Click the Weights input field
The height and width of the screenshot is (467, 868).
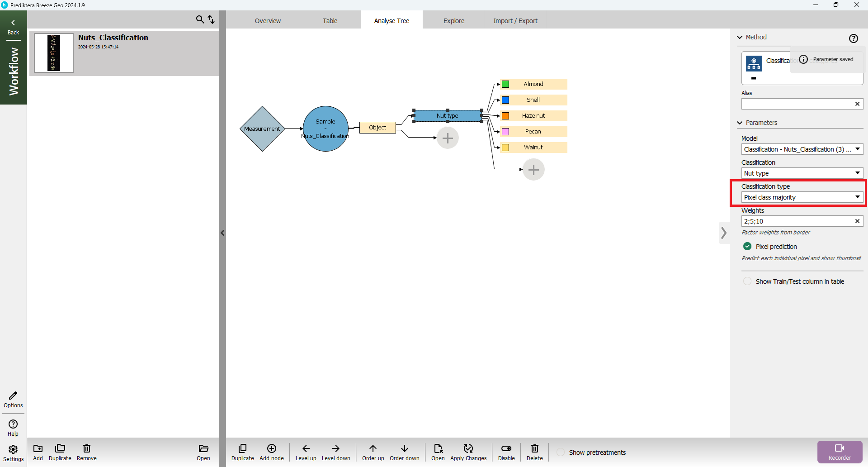coord(797,221)
